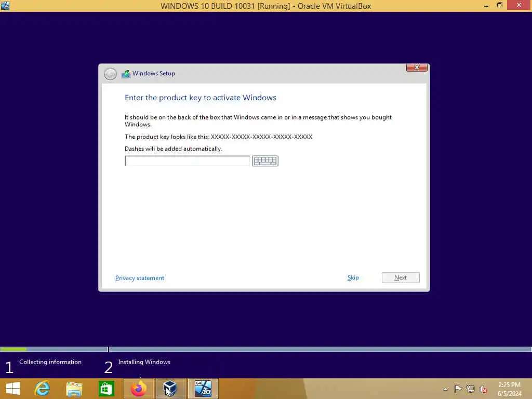
Task: Click the XXXXX-XXXXX product key example text
Action: coord(261,137)
